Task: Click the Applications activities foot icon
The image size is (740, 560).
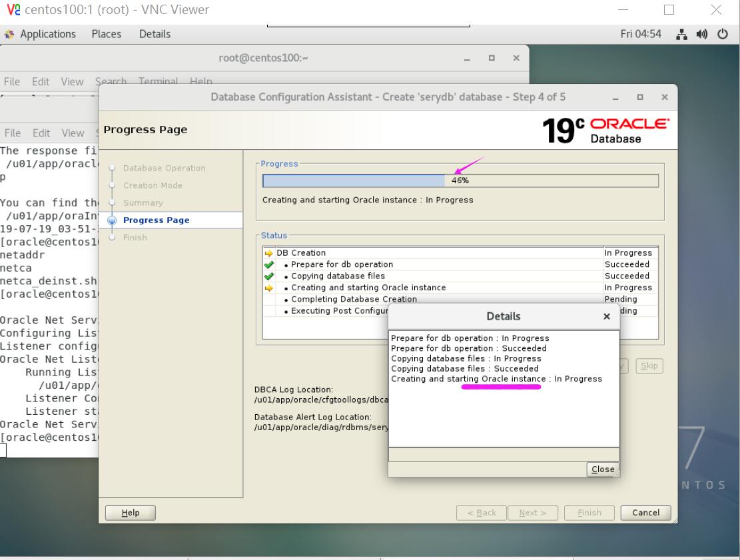Action: [9, 34]
